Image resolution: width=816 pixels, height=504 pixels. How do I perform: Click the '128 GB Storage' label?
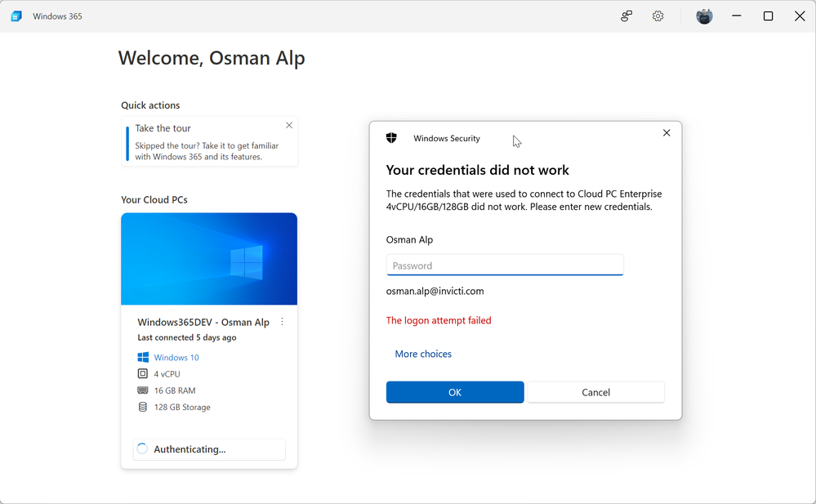coord(182,407)
